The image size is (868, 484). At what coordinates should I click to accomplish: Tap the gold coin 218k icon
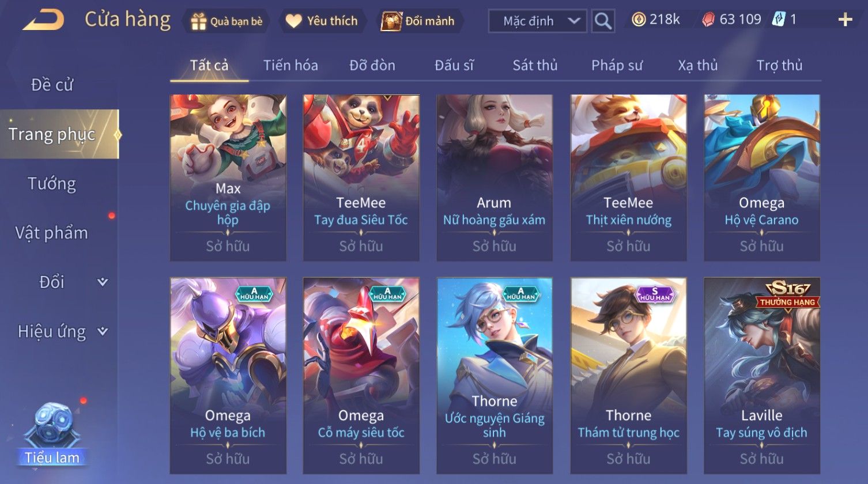[x=639, y=20]
